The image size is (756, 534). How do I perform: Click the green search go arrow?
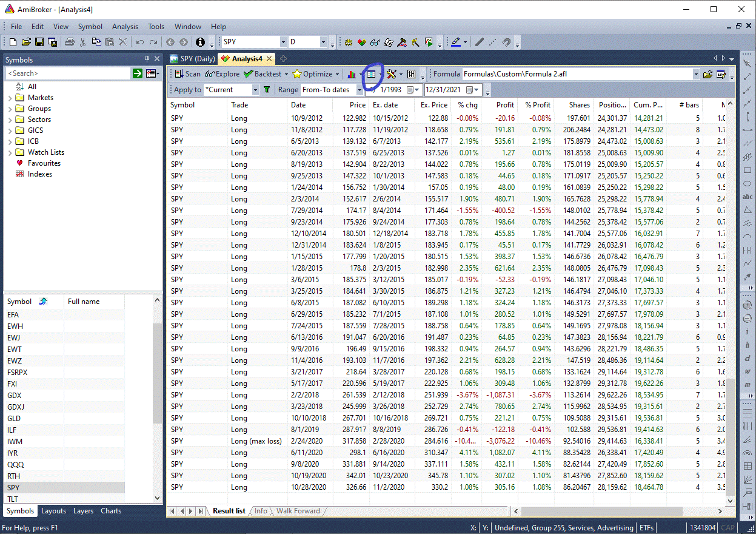(x=138, y=73)
